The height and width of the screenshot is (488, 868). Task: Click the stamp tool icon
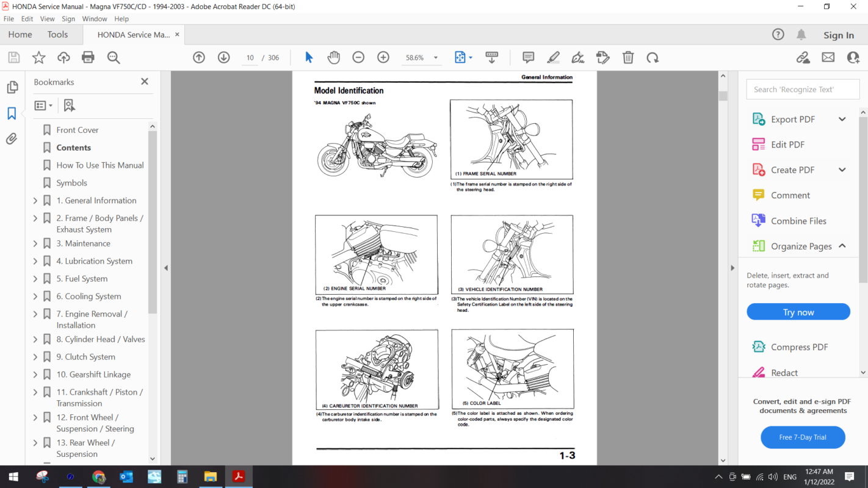pos(603,57)
